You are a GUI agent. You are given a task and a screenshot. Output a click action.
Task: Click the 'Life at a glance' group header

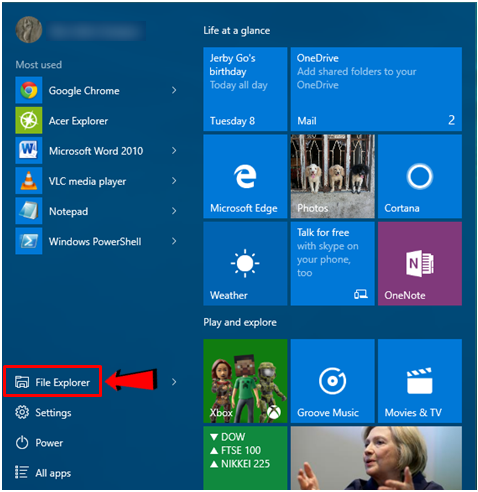[237, 31]
